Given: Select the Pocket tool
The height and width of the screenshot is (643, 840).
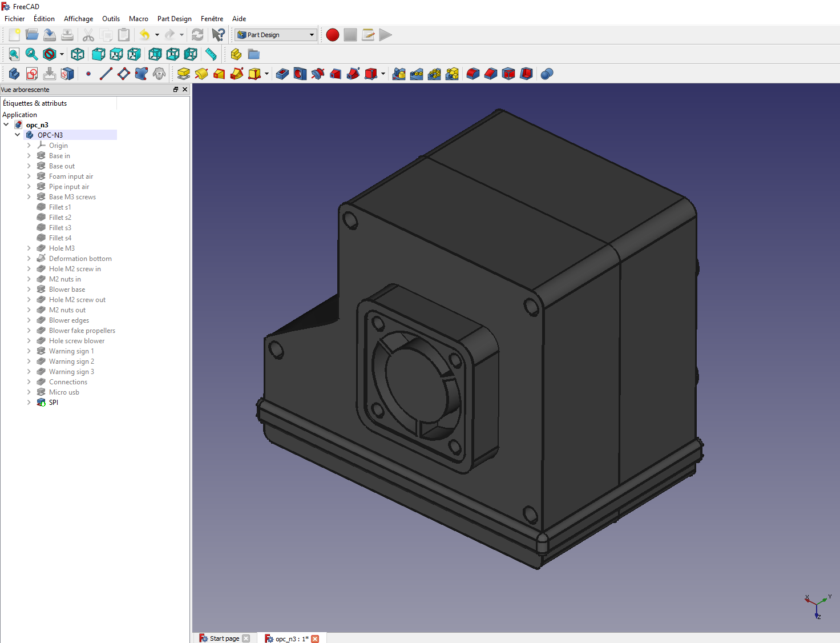Looking at the screenshot, I should (282, 74).
